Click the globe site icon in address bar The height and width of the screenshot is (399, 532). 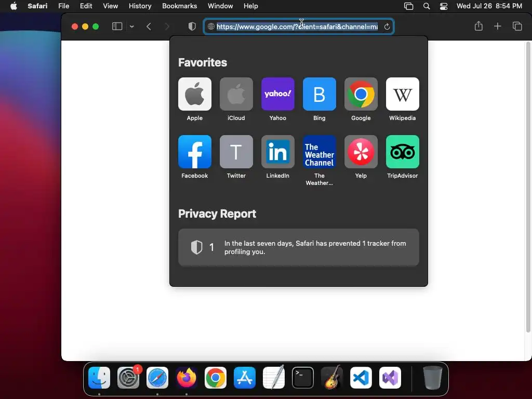pos(211,26)
